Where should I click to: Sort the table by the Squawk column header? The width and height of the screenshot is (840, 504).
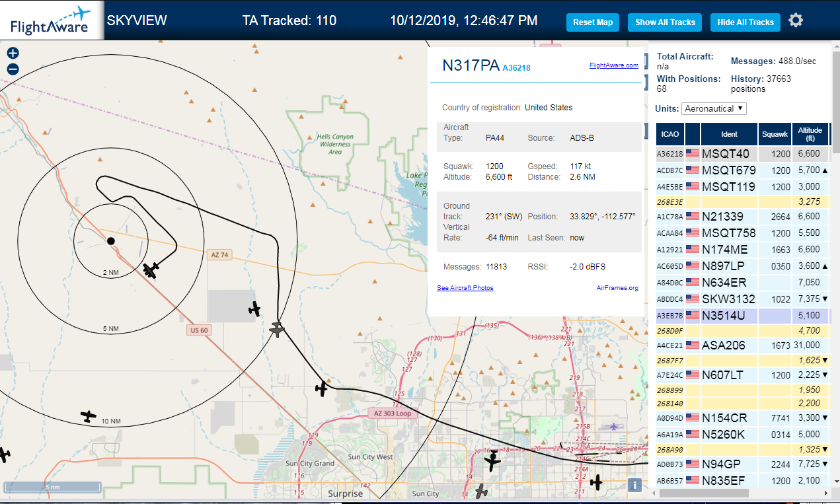click(x=775, y=134)
